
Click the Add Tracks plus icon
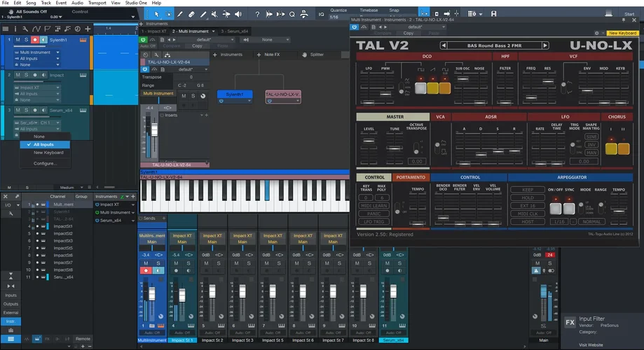tap(88, 29)
